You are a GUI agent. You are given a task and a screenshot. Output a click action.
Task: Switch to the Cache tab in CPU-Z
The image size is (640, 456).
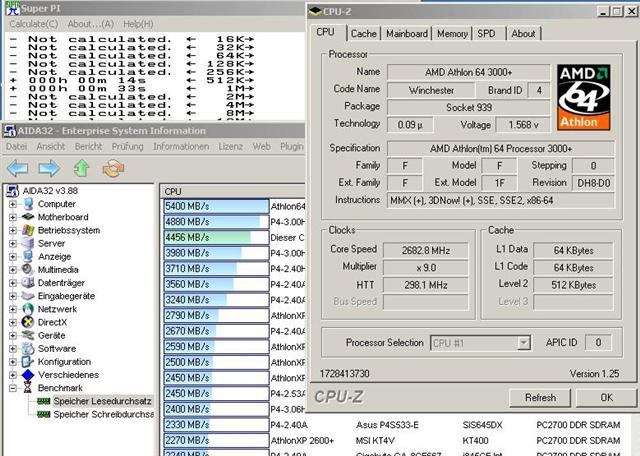tap(363, 33)
